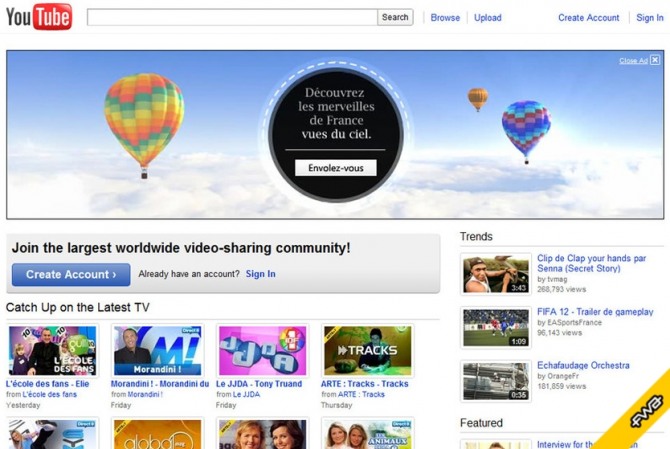The height and width of the screenshot is (449, 670).
Task: Open ARTE Tracks video thumbnail
Action: [x=367, y=350]
